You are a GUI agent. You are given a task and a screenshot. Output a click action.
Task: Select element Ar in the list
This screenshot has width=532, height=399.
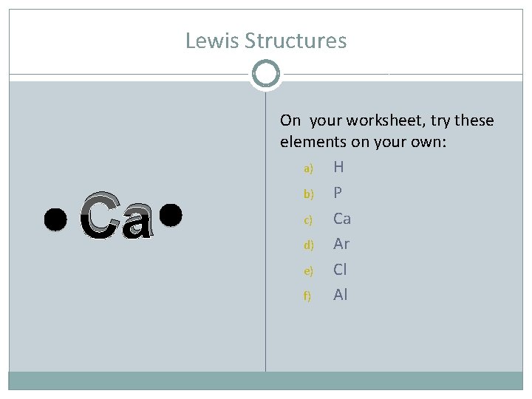341,244
